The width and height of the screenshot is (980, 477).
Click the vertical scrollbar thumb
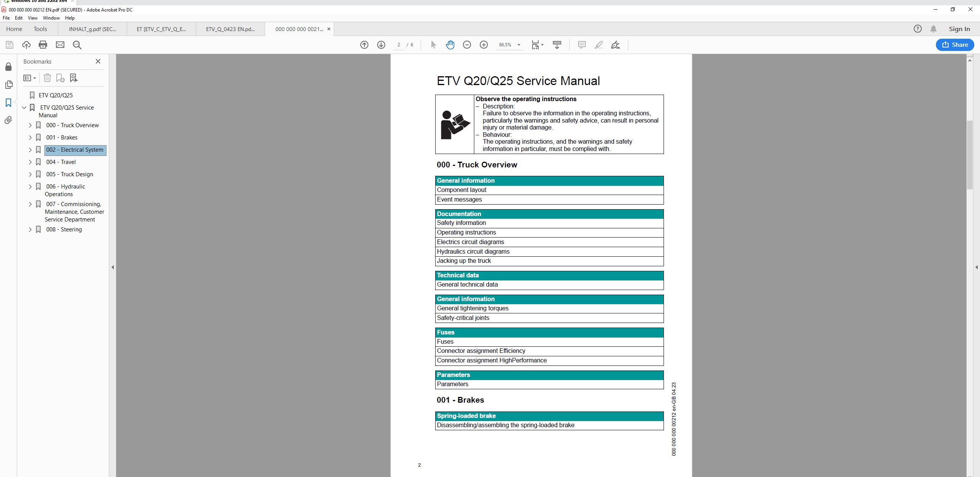(970, 155)
